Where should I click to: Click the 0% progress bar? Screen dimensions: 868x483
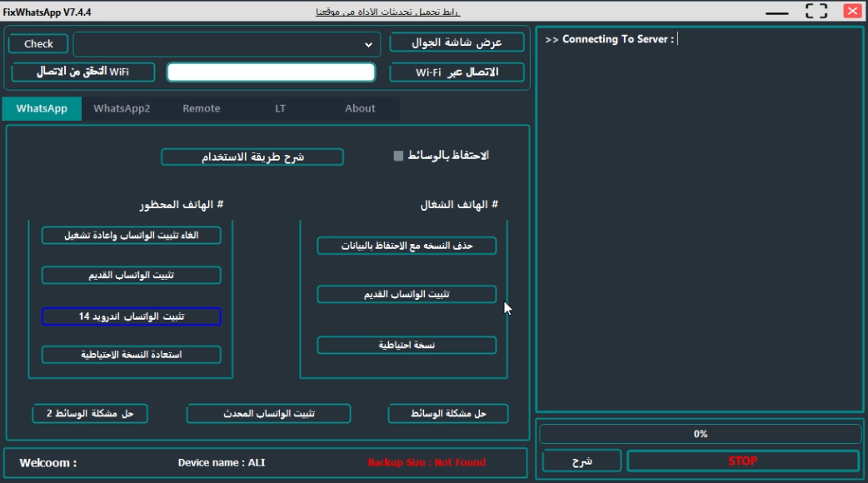(700, 434)
